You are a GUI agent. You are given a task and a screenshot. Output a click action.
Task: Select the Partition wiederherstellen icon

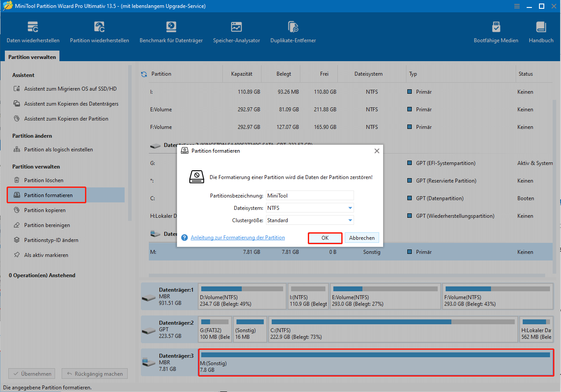coord(99,31)
